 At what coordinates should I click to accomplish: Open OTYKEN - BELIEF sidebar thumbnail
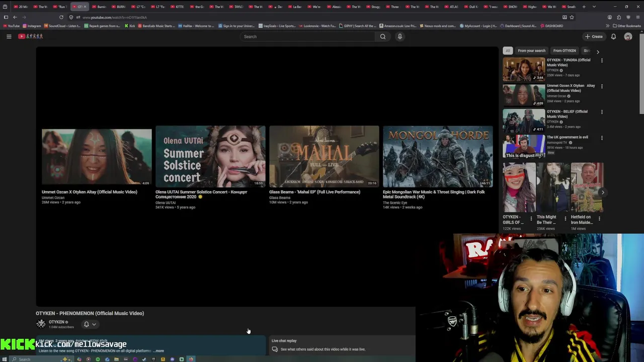tap(524, 120)
